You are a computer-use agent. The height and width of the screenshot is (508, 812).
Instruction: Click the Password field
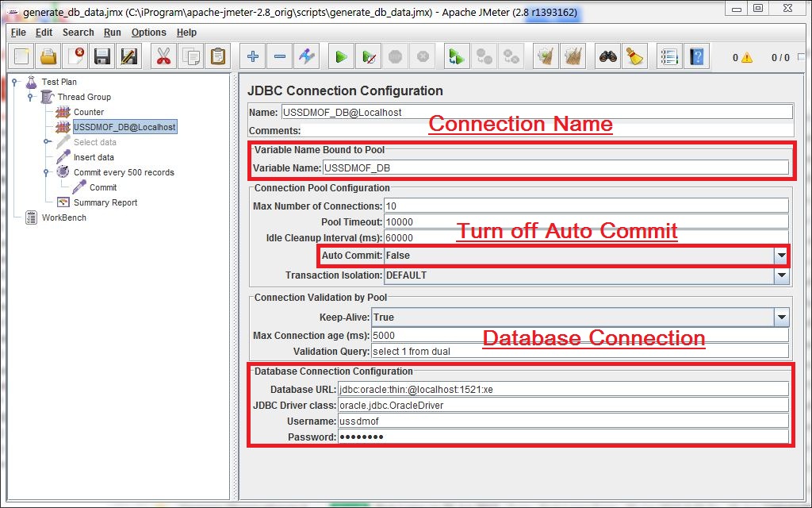(x=564, y=437)
